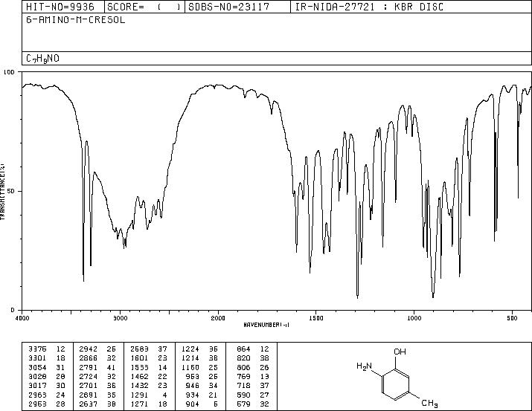Viewport: 532px width, 411px height.
Task: Click the 1500 tick label on the wavenumber axis
Action: (x=316, y=318)
